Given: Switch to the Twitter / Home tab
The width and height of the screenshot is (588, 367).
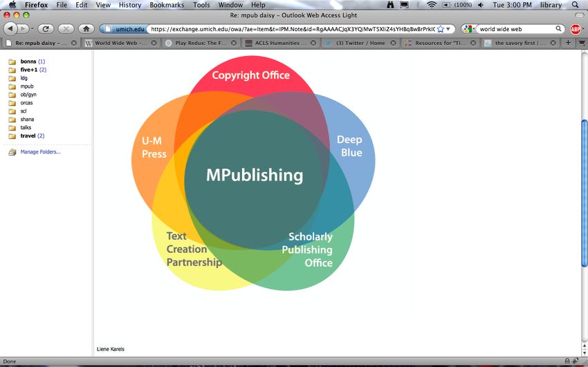Looking at the screenshot, I should [x=360, y=43].
